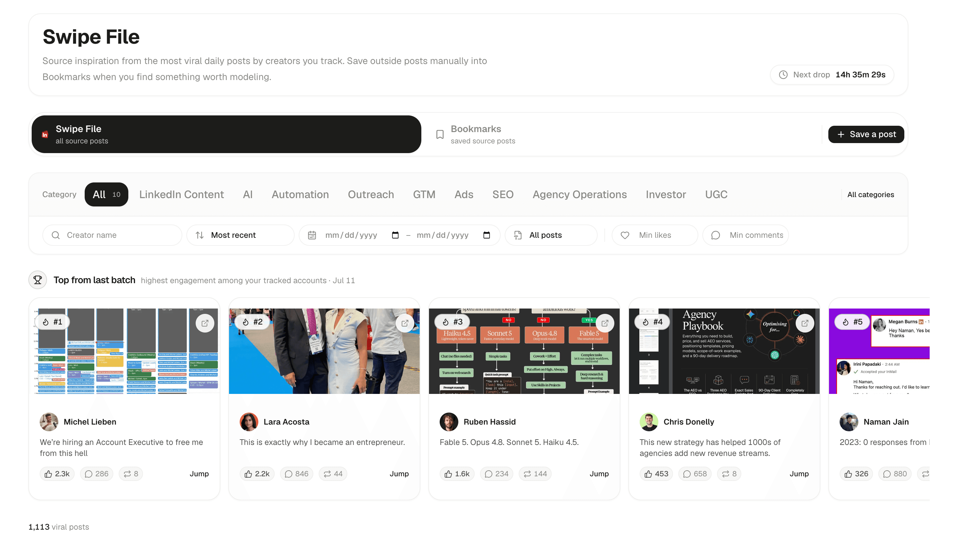Image resolution: width=980 pixels, height=541 pixels.
Task: Expand the All categories selector
Action: pos(870,194)
